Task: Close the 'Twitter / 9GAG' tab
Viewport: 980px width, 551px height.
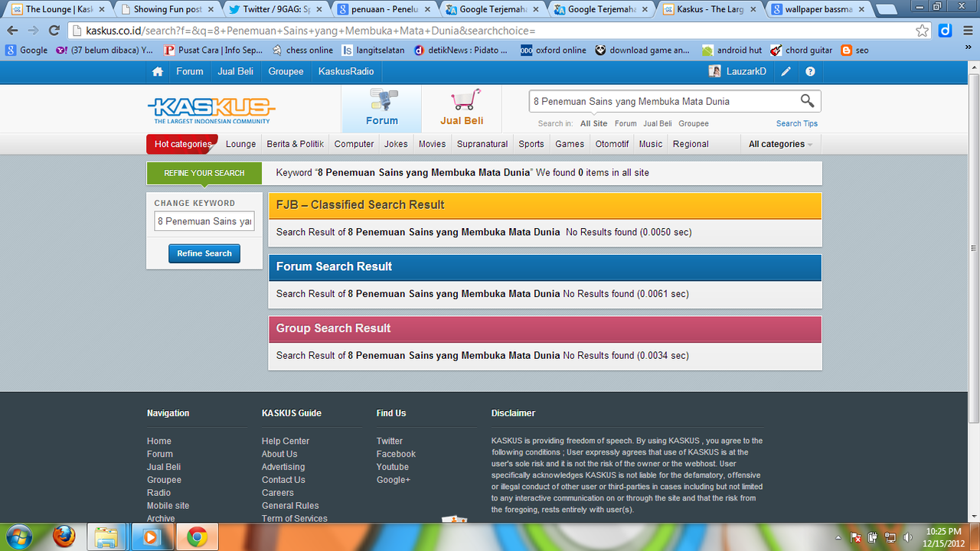Action: tap(318, 10)
